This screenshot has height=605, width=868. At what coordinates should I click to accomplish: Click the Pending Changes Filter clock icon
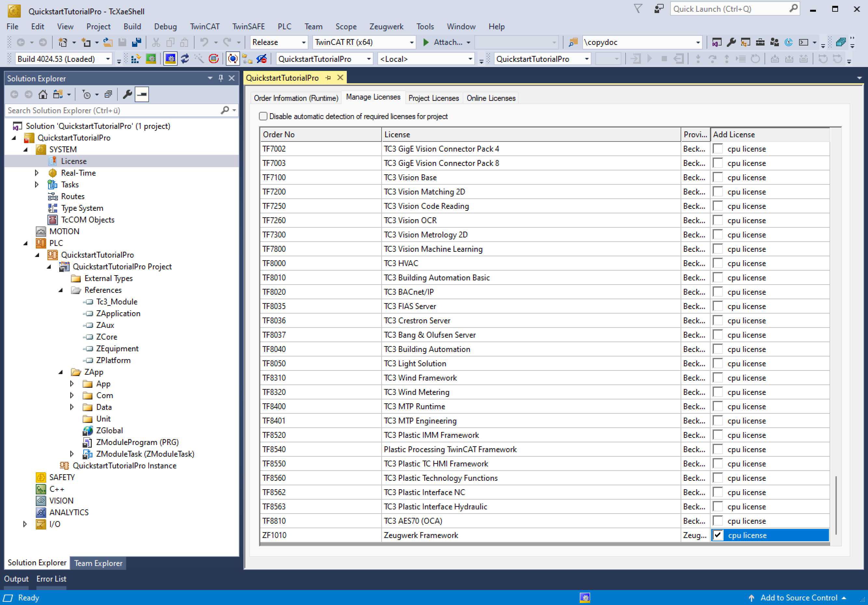point(87,94)
